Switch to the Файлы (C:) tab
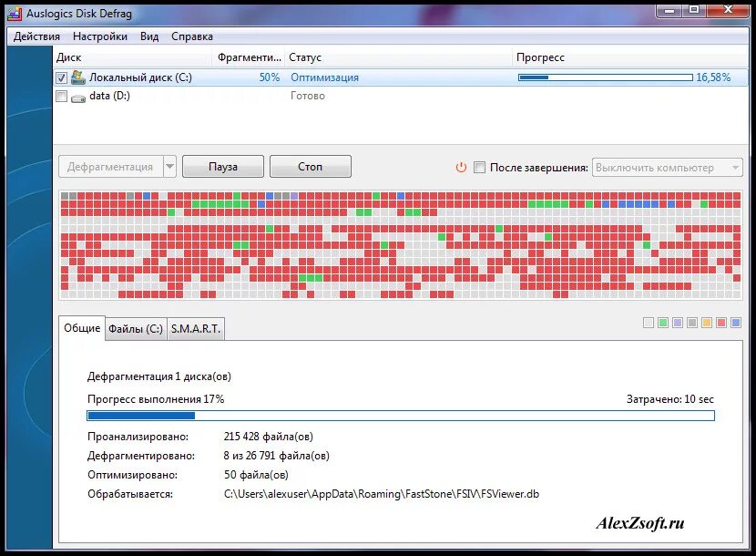This screenshot has width=756, height=556. click(x=136, y=329)
